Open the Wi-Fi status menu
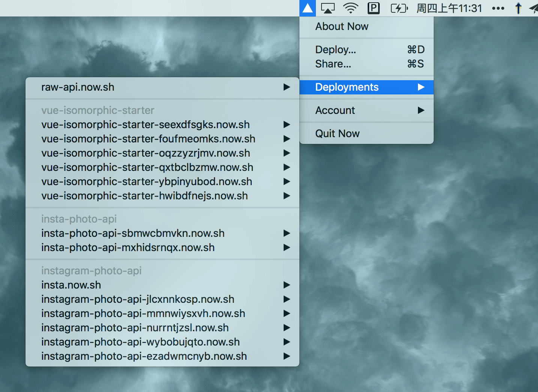538x392 pixels. tap(351, 8)
